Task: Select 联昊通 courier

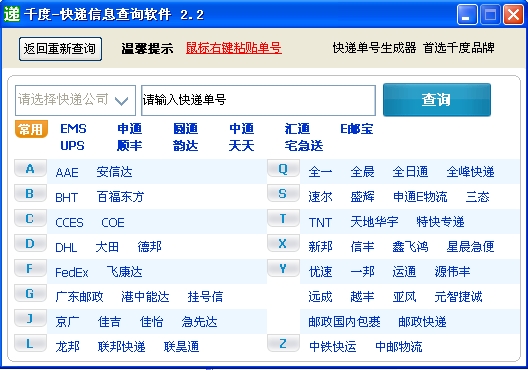Action: pyautogui.click(x=182, y=346)
